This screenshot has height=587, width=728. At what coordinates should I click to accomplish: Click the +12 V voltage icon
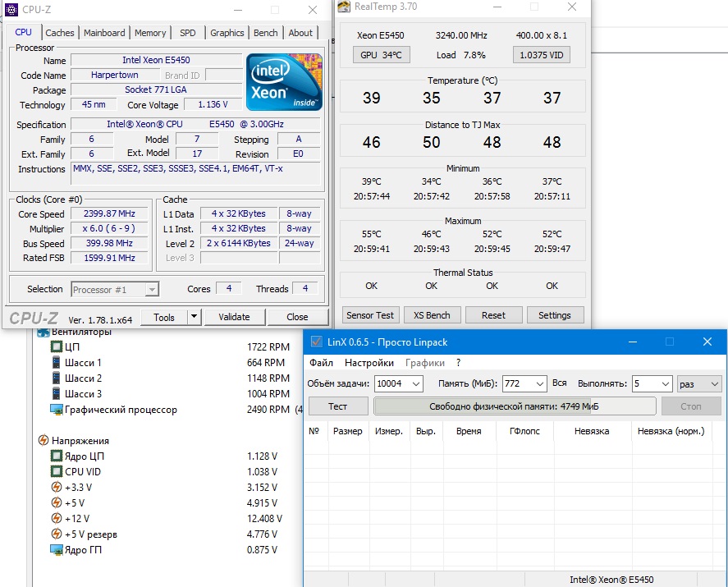click(56, 518)
